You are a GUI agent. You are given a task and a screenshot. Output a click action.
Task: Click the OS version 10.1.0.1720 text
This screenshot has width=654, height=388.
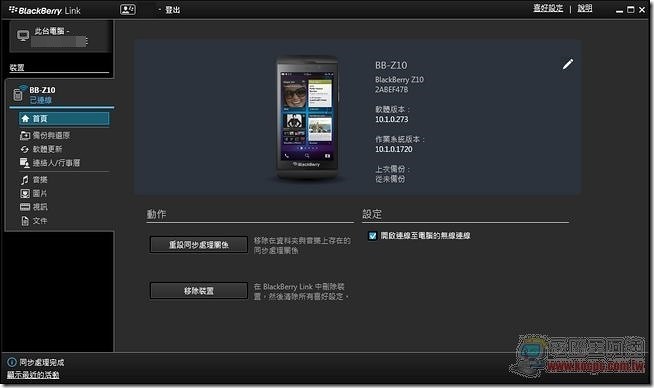(394, 149)
